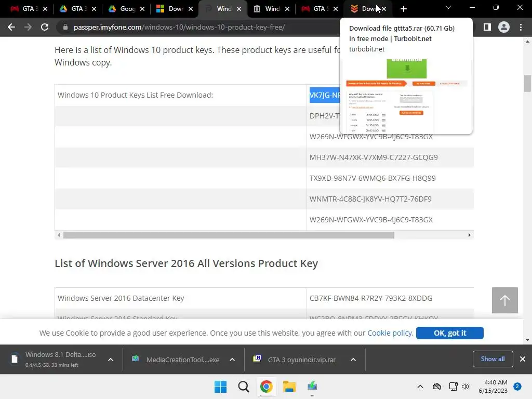532x399 pixels.
Task: Close the Turbobit Down tab
Action: [384, 9]
